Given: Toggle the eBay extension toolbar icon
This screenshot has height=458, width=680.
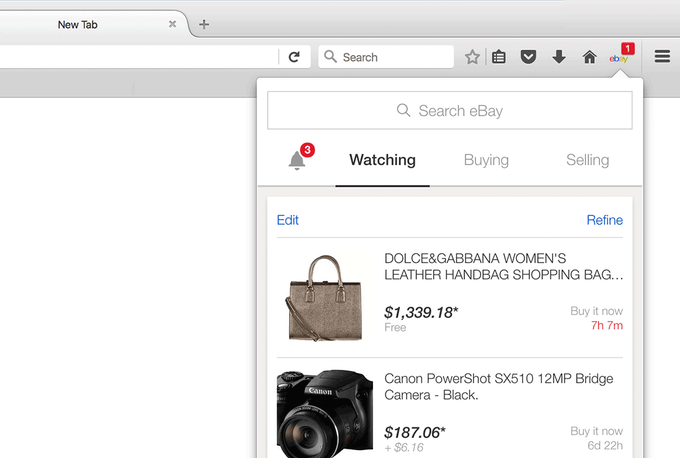Looking at the screenshot, I should (621, 56).
